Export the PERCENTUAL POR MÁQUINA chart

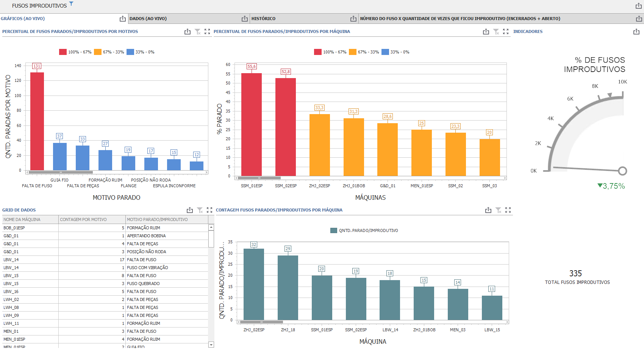click(x=486, y=32)
